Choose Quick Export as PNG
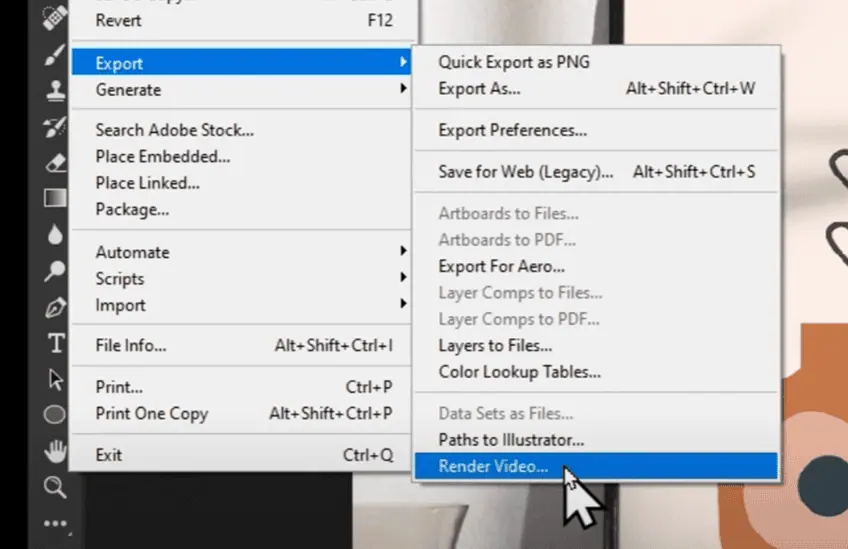The height and width of the screenshot is (549, 848). [514, 62]
